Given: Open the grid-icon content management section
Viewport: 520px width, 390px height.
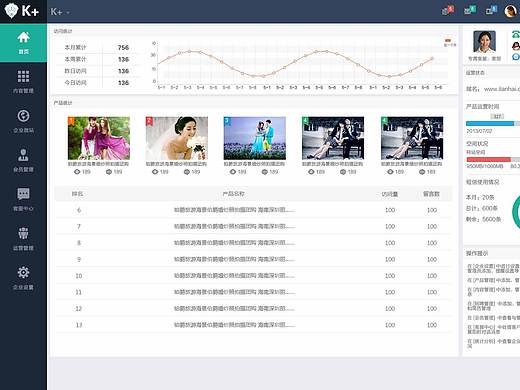Looking at the screenshot, I should point(23,82).
